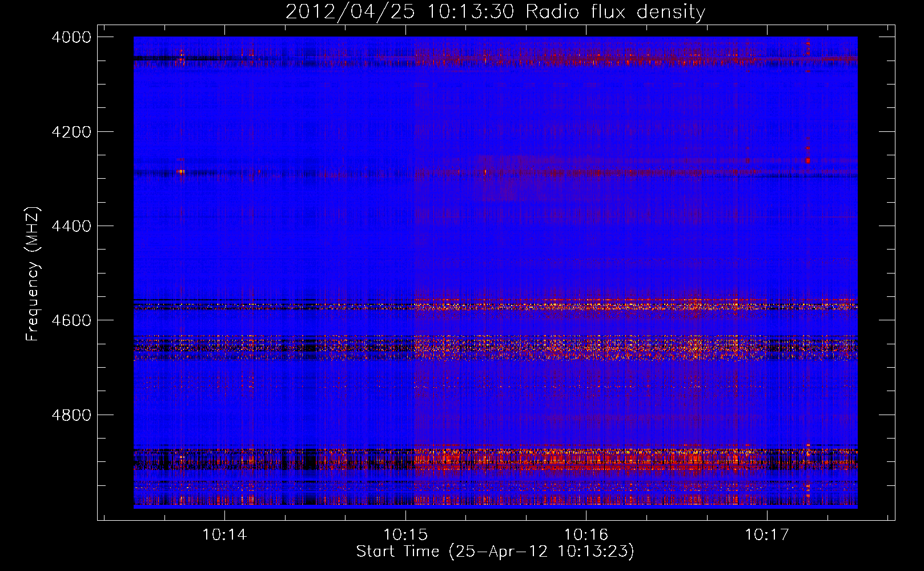Select the 4600 frequency axis label

[71, 320]
